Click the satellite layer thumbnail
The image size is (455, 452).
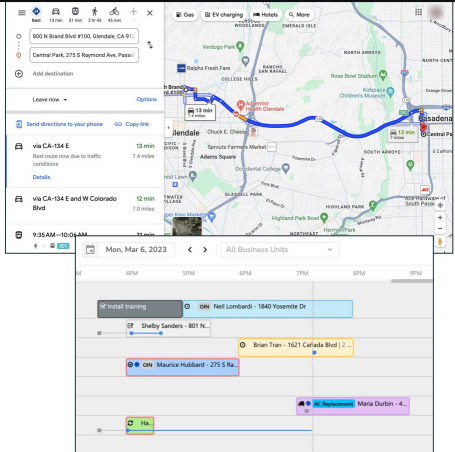pos(187,226)
